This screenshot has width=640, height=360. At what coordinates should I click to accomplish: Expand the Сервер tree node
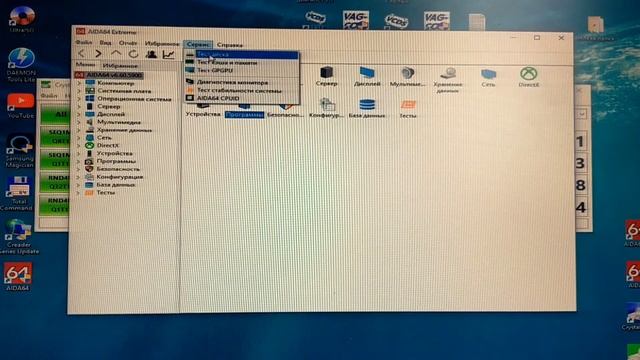pos(79,107)
